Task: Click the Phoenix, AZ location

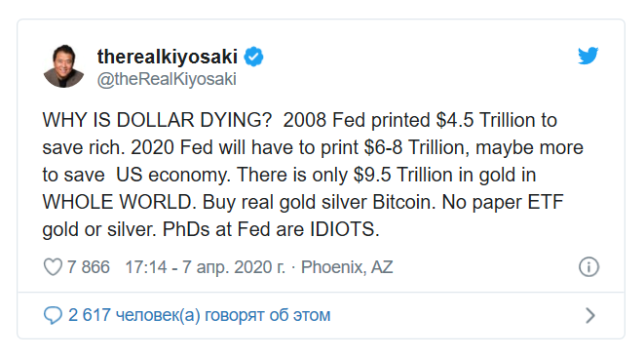Action: pyautogui.click(x=347, y=267)
